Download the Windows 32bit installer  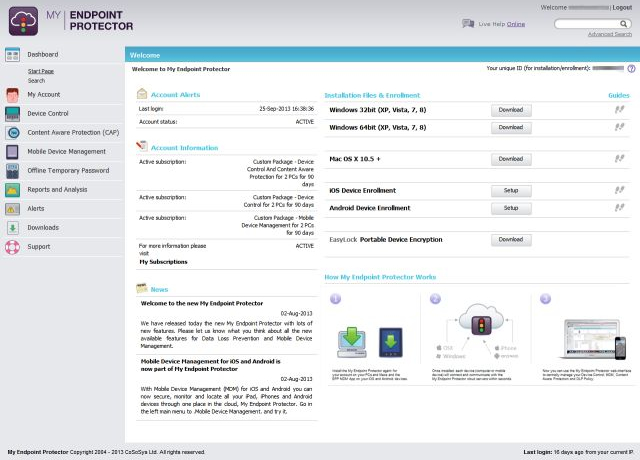(x=511, y=110)
